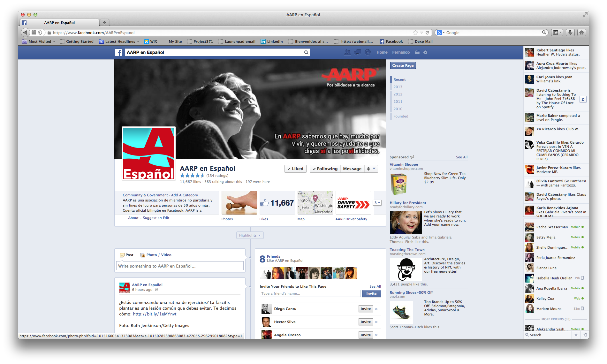Click the Type a friend's name field
Screen dimensions: 607x364
pyautogui.click(x=310, y=293)
